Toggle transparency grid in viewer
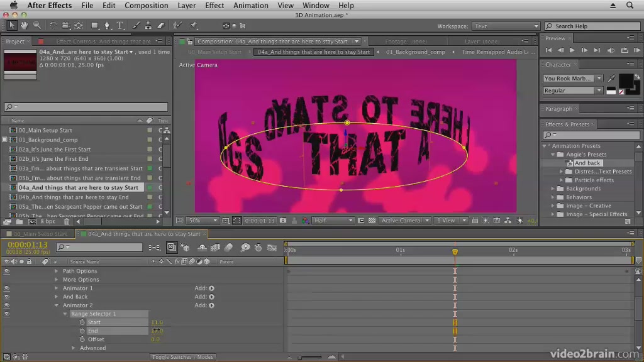The height and width of the screenshot is (362, 644). pos(372,221)
